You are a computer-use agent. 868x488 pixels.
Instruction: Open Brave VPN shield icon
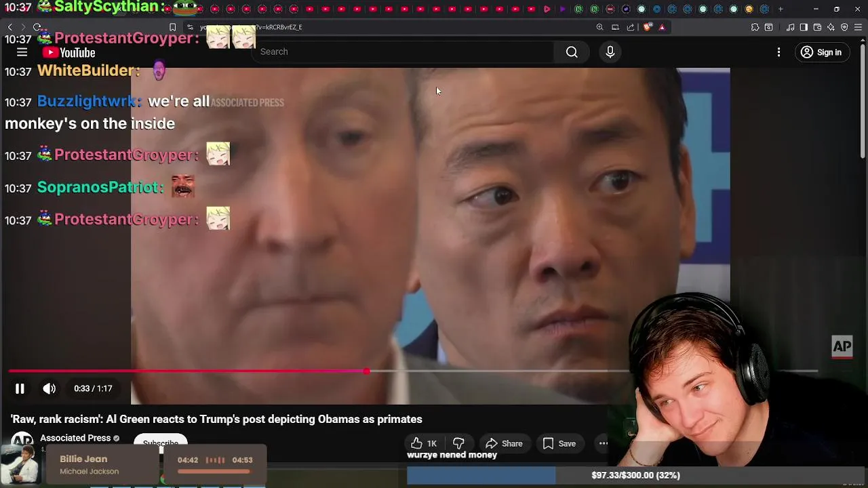pyautogui.click(x=844, y=27)
